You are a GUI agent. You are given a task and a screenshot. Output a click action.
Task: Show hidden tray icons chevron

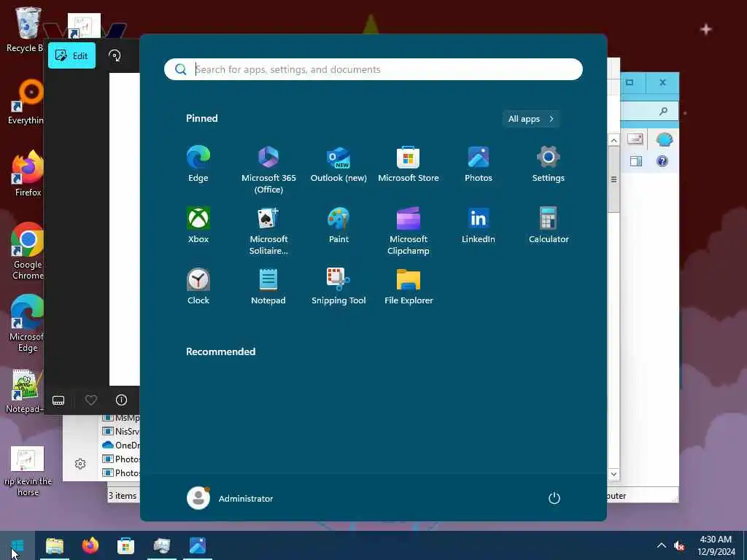coord(661,545)
